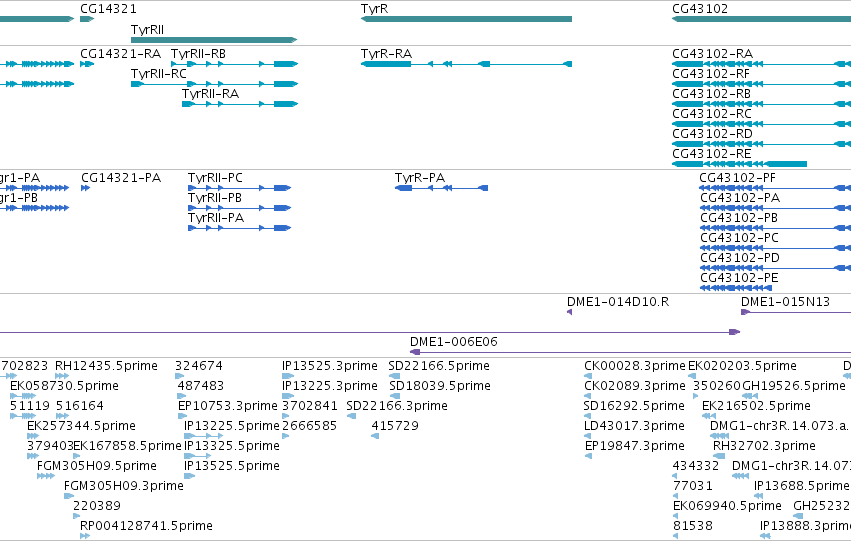Click EST CK00028.3prime
Image resolution: width=851 pixels, height=541 pixels.
click(635, 366)
